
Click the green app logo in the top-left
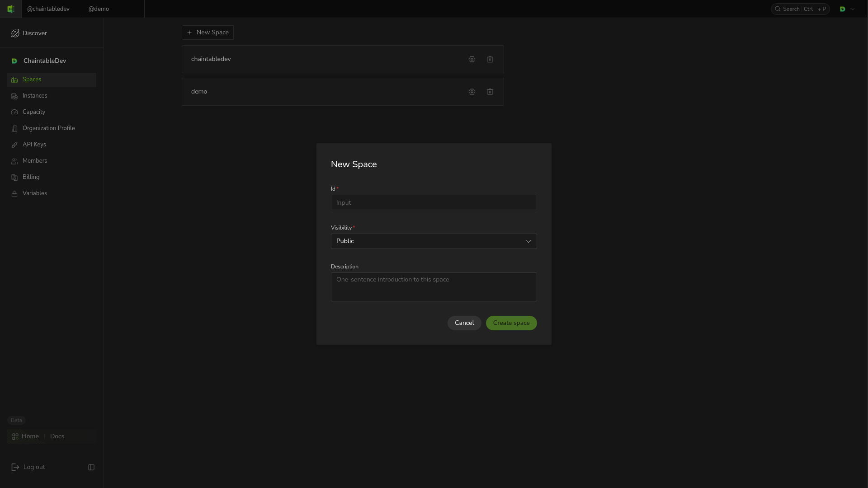[x=11, y=9]
